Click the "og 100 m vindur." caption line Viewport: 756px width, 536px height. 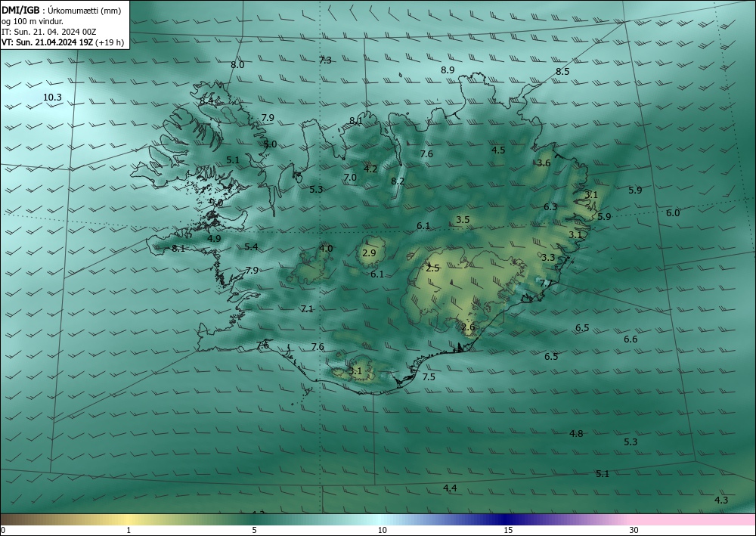pos(33,21)
